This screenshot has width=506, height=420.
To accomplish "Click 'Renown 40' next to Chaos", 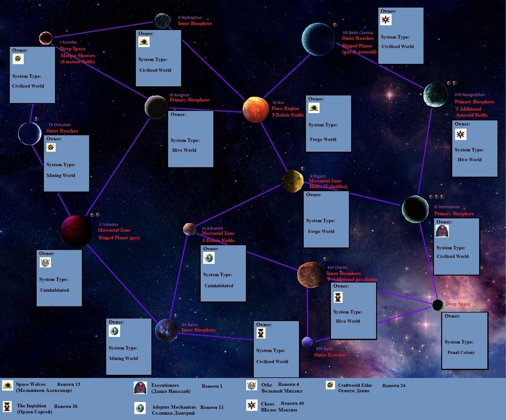I will pos(292,403).
